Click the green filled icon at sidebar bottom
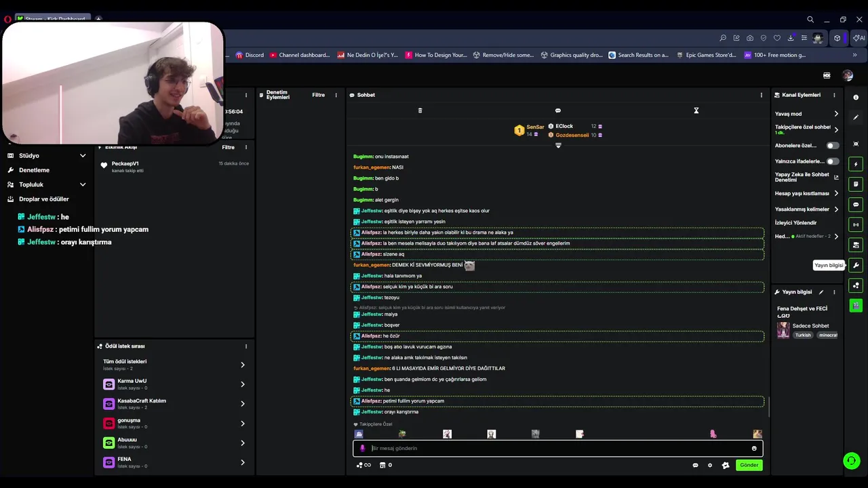This screenshot has width=868, height=488. pos(856,305)
